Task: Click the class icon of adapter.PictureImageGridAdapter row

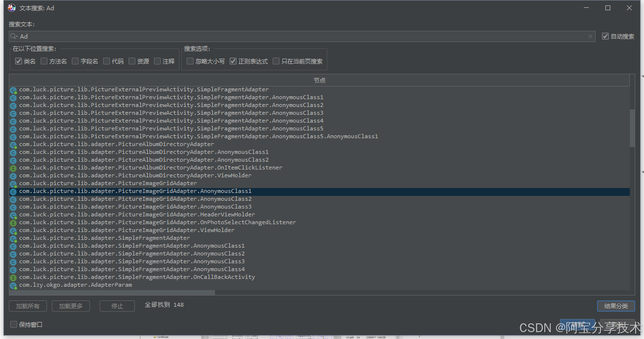Action: click(x=14, y=184)
